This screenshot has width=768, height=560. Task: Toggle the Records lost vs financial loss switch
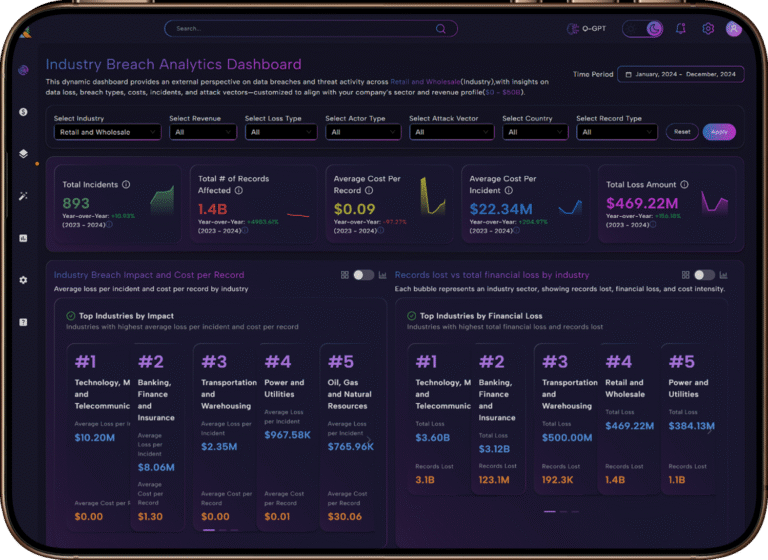click(704, 275)
